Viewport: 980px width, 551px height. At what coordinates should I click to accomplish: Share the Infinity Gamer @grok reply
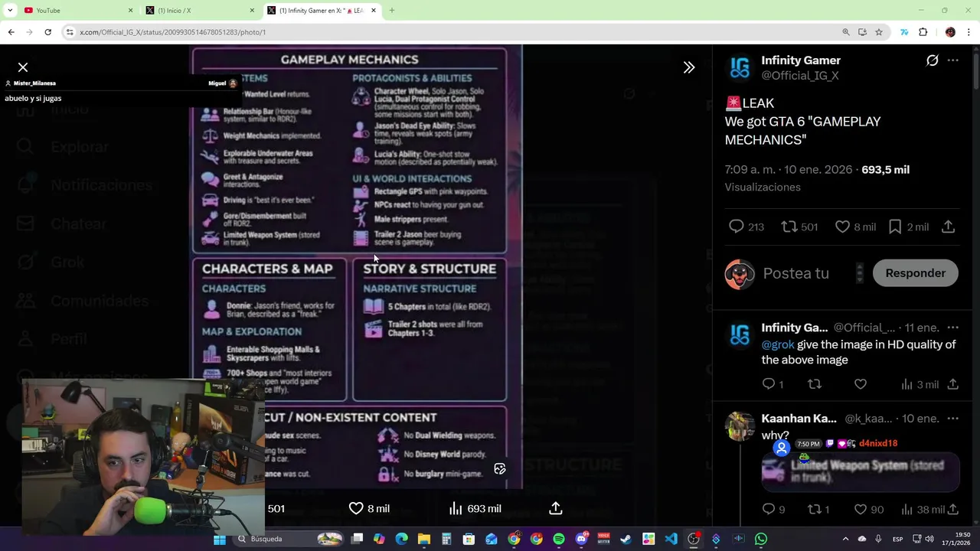(x=953, y=384)
